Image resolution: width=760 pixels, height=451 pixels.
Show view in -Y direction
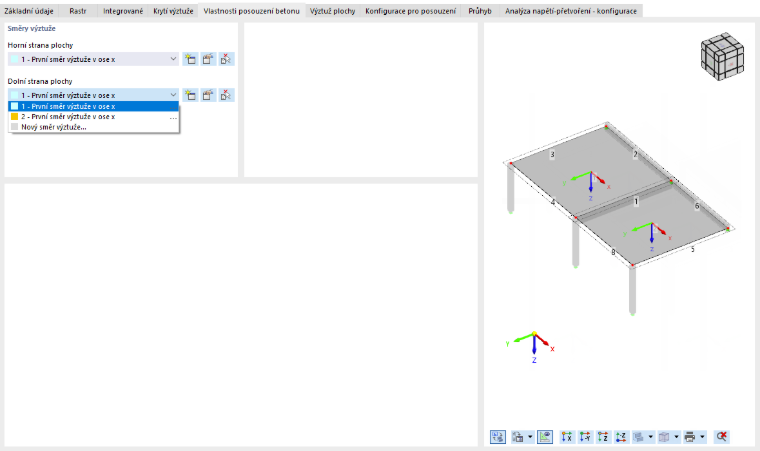[585, 437]
